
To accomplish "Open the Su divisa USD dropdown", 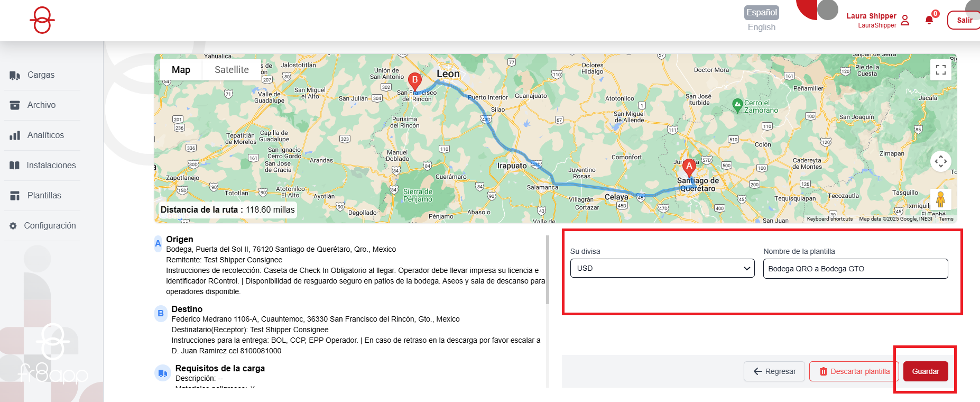I will (x=662, y=268).
